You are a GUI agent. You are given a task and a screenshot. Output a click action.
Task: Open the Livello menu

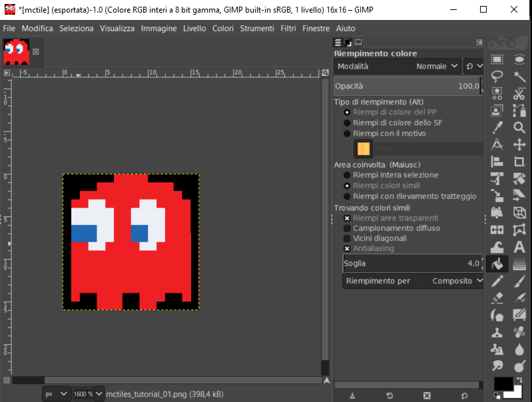[x=194, y=29]
